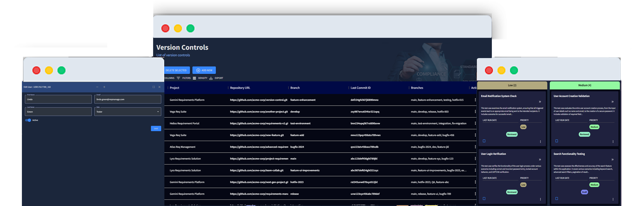Click the Density icon above the table
Viewport: 644px width, 206px height.
[195, 78]
